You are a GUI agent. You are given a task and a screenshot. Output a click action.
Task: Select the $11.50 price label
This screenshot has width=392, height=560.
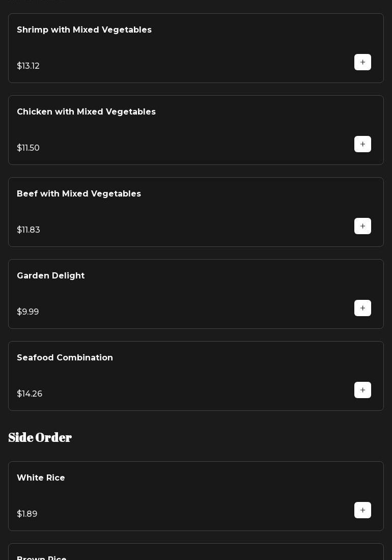[28, 148]
